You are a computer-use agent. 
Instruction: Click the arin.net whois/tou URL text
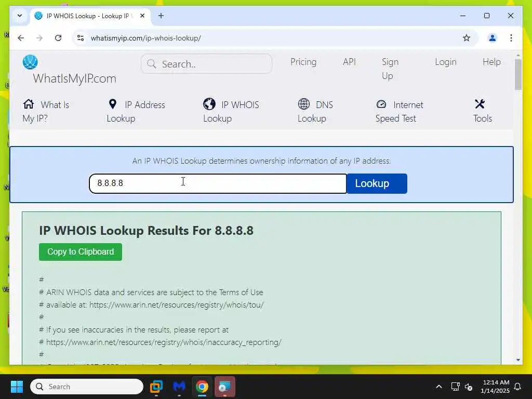(x=177, y=304)
